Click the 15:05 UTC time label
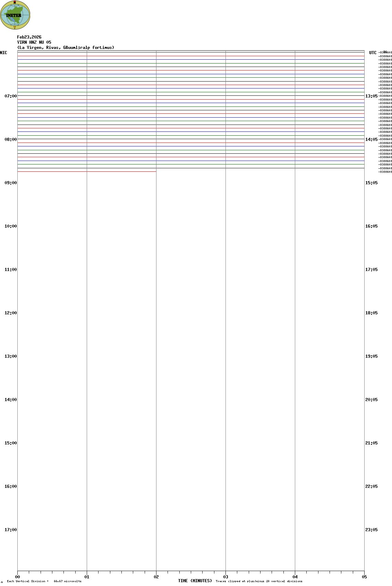The image size is (392, 586). (371, 183)
